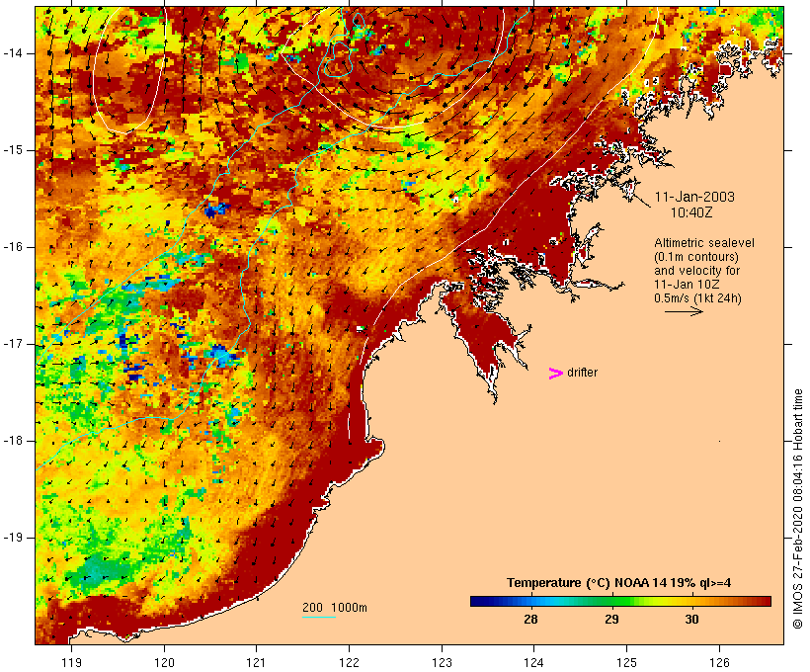The height and width of the screenshot is (672, 810).
Task: Click the '126' longitude axis label
Action: point(719,662)
